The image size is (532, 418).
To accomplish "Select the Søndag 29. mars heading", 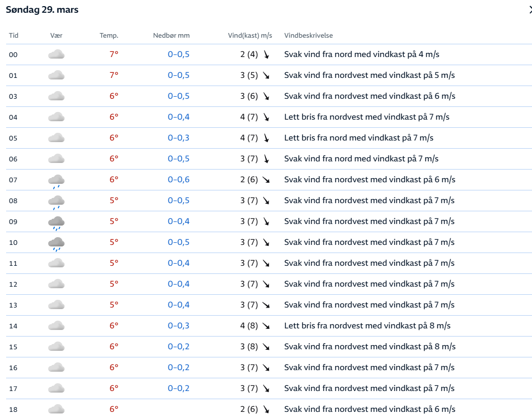I will click(x=42, y=10).
